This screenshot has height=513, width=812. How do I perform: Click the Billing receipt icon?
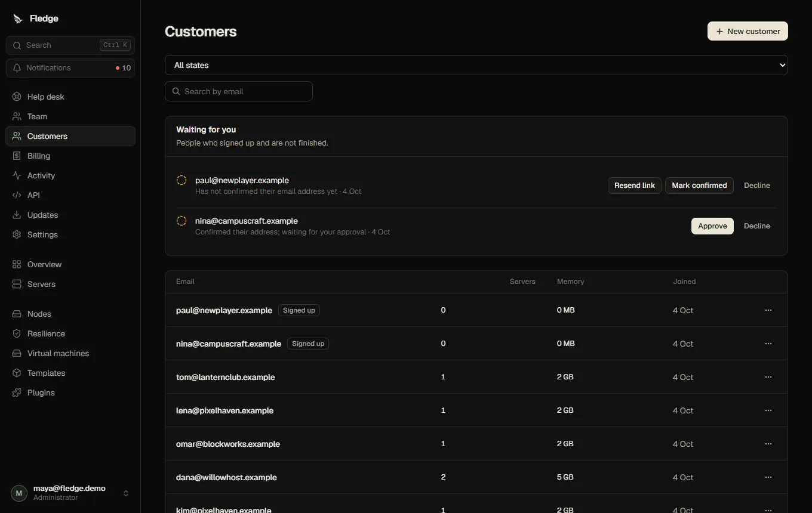click(x=17, y=156)
